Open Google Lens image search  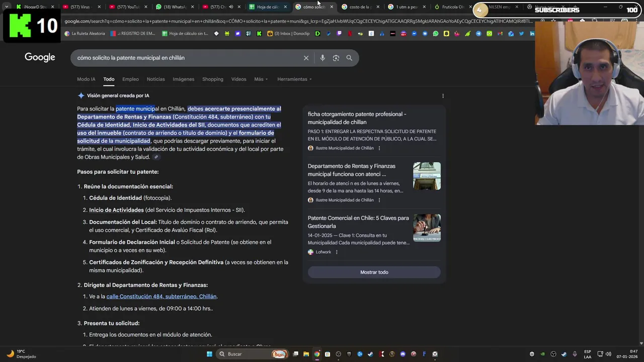336,58
